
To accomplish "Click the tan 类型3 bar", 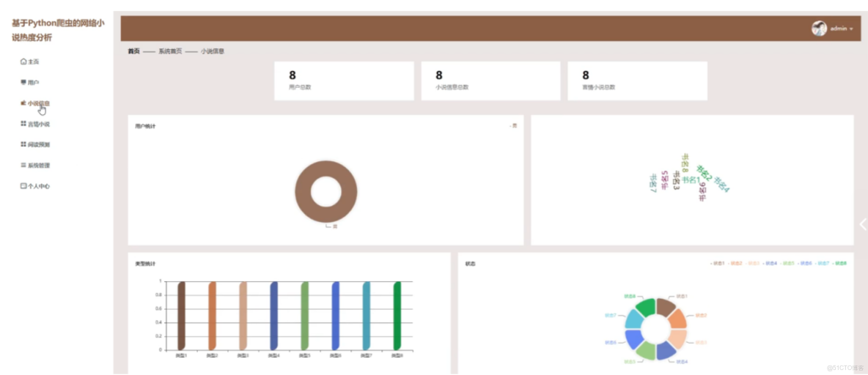I will click(243, 316).
